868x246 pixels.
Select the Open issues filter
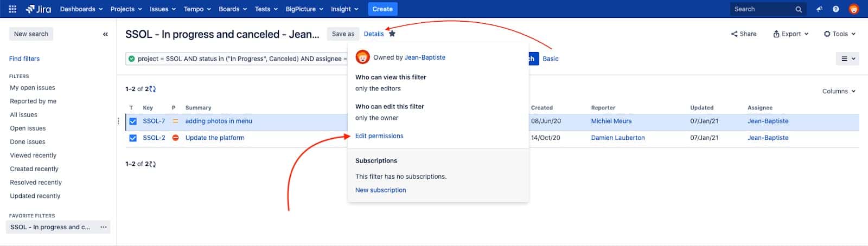point(28,128)
